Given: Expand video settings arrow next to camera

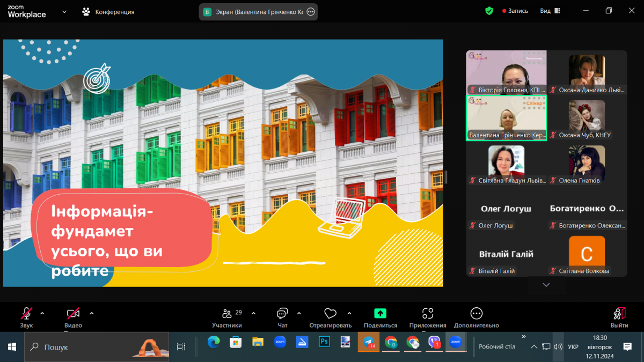Looking at the screenshot, I should (x=92, y=313).
